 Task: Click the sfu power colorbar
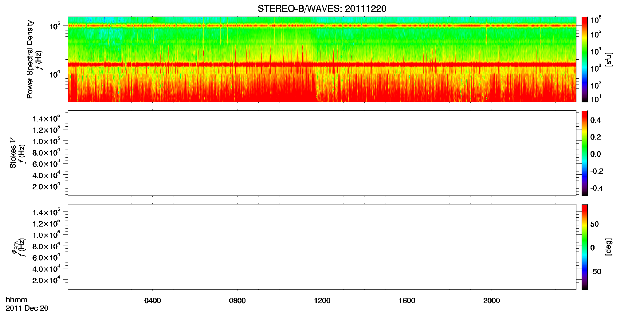[585, 59]
